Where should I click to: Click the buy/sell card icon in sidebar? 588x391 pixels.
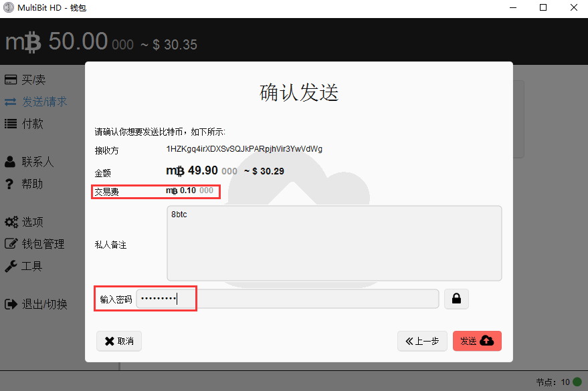11,80
